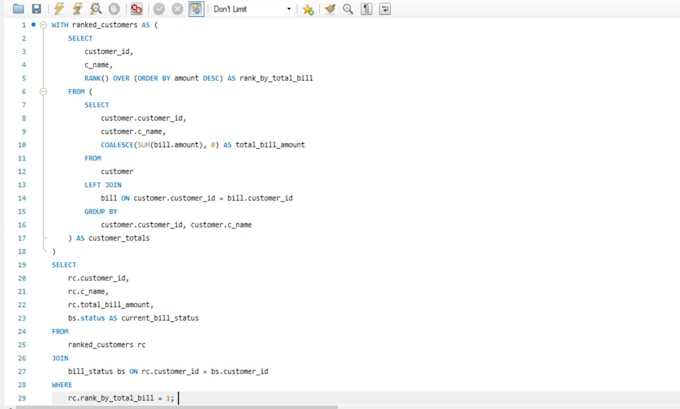
Task: Click 'GROUP BY' on line 15
Action: tap(101, 212)
